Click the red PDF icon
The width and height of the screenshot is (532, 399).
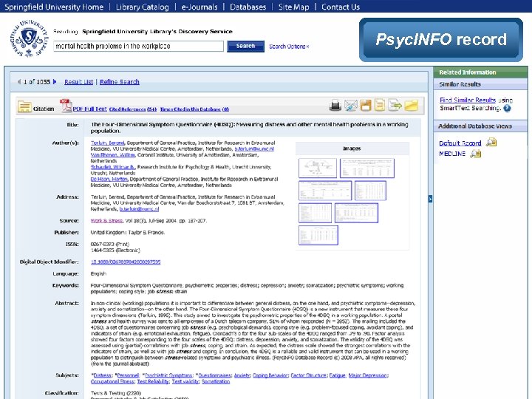click(x=66, y=106)
